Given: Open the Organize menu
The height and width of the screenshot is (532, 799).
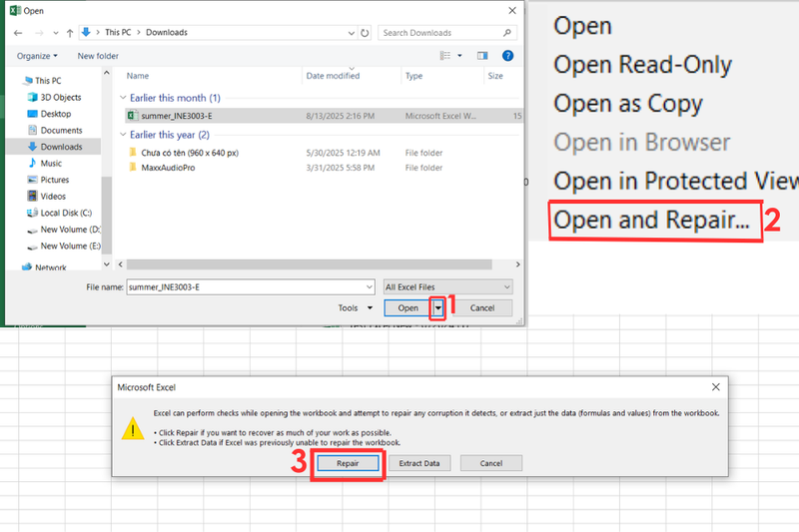Looking at the screenshot, I should pos(37,56).
